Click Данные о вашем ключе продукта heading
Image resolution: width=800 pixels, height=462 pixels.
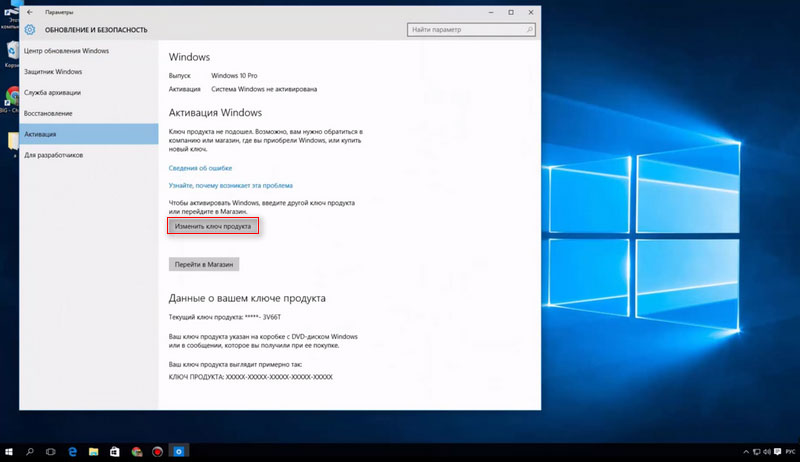[x=247, y=298]
